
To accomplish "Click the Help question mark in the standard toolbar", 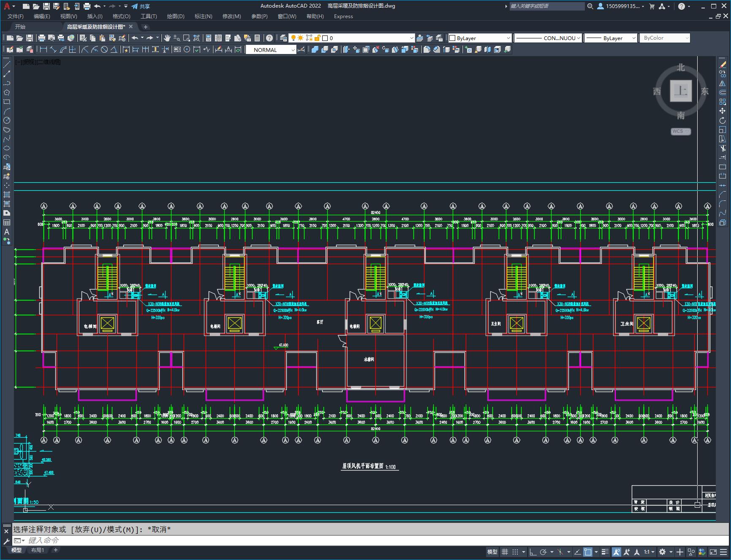I will click(x=269, y=38).
